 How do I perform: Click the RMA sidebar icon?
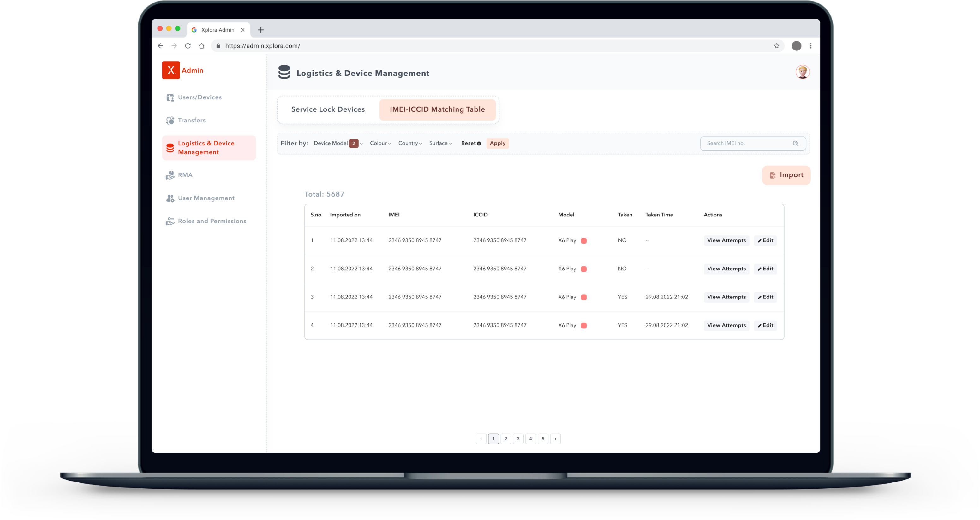pos(170,175)
